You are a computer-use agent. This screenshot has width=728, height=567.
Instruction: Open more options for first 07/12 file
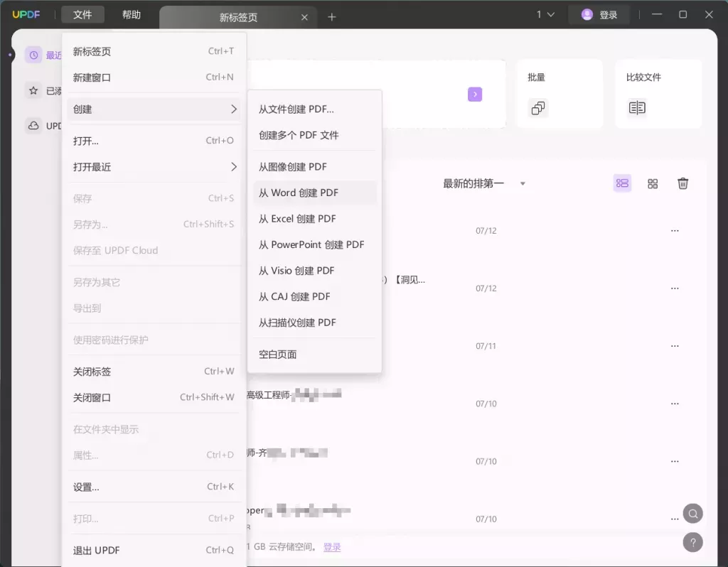point(675,231)
